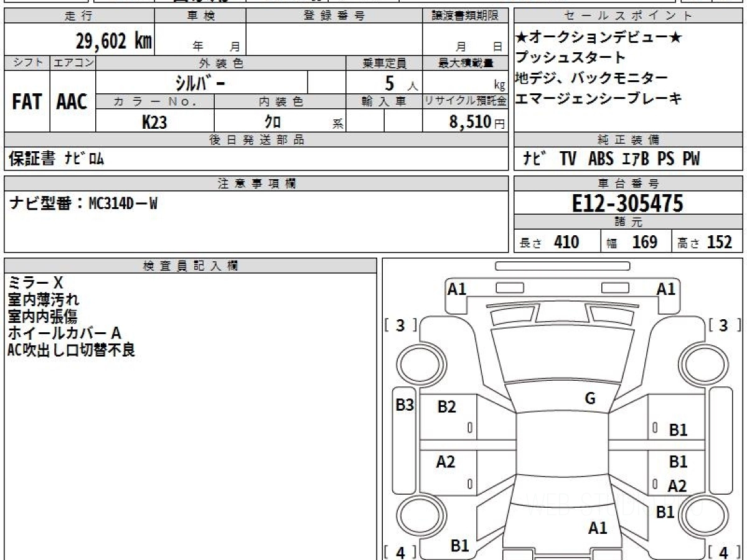Click the A2 mark on left-side rear door
747x560 pixels.
point(446,462)
